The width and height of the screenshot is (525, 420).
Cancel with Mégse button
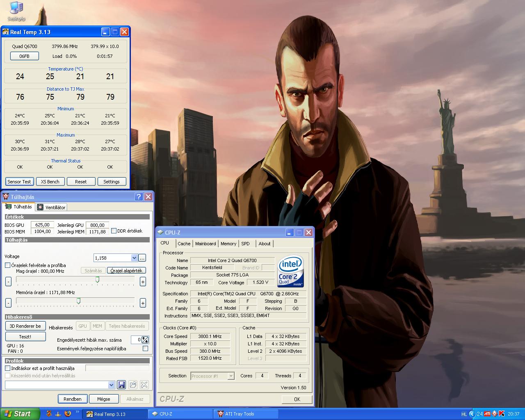click(103, 399)
